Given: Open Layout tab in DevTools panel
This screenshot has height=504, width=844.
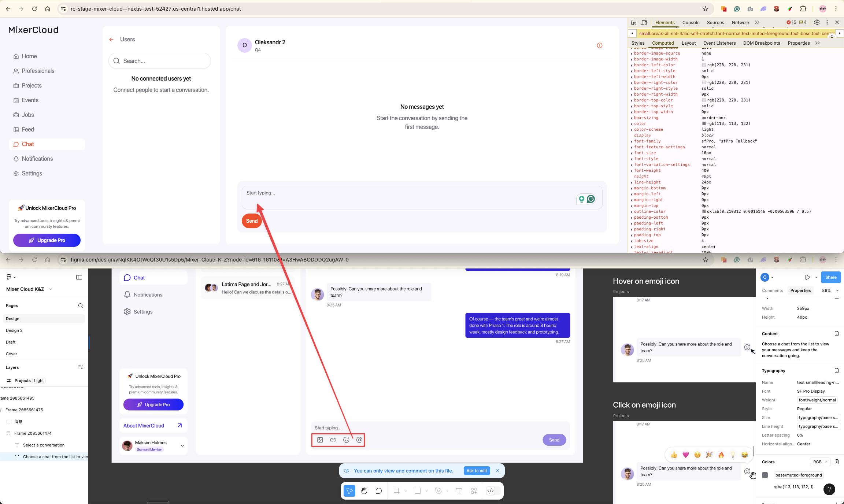Looking at the screenshot, I should (688, 43).
